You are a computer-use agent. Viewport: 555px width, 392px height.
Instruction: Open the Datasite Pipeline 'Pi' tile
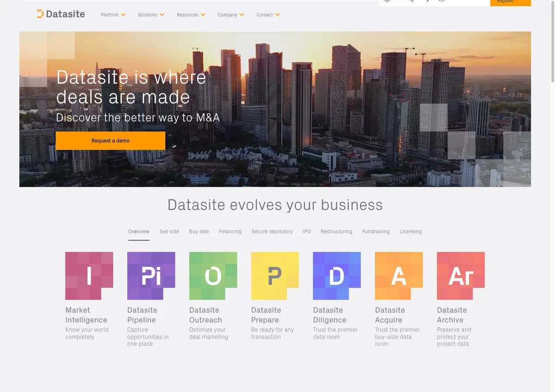pos(151,276)
